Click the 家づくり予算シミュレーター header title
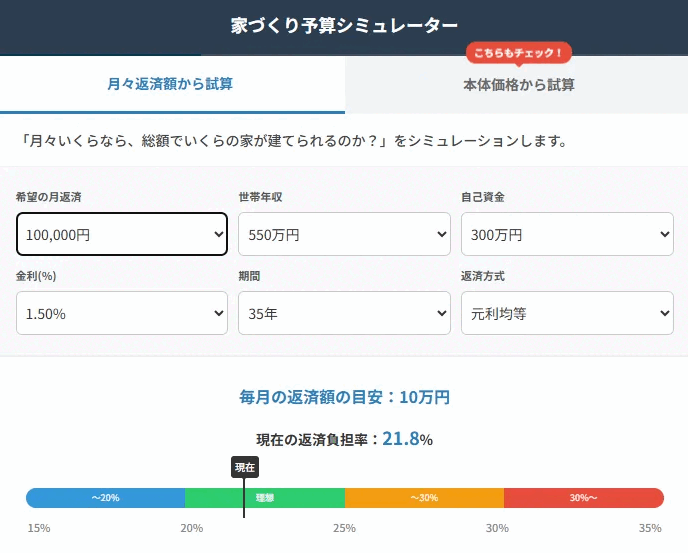Viewport: 688px width, 553px height. (344, 26)
